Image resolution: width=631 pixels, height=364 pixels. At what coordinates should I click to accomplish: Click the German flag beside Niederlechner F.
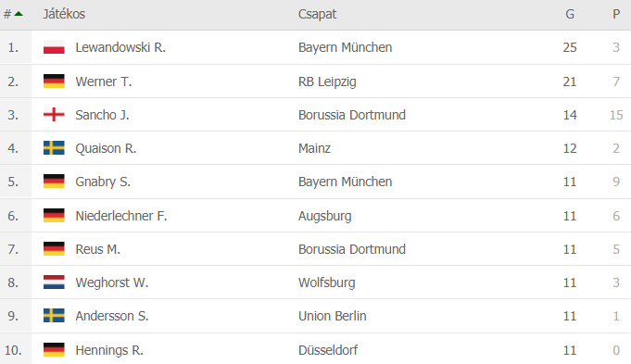[x=54, y=216]
